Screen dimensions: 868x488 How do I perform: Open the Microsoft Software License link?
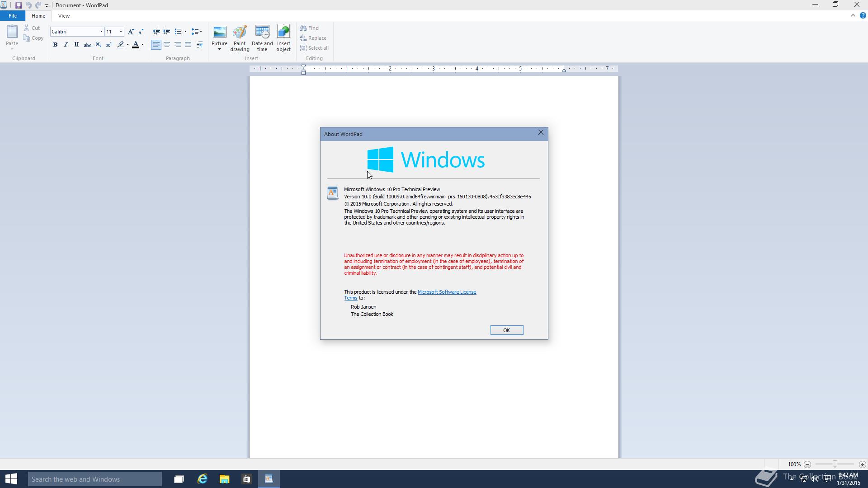click(x=447, y=292)
